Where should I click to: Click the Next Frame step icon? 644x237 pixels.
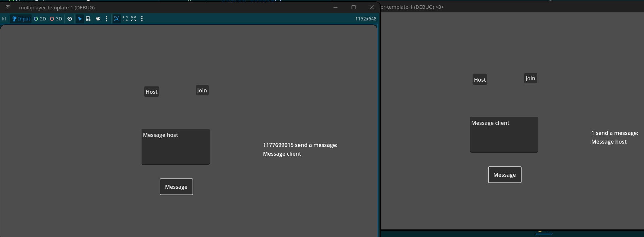click(4, 19)
